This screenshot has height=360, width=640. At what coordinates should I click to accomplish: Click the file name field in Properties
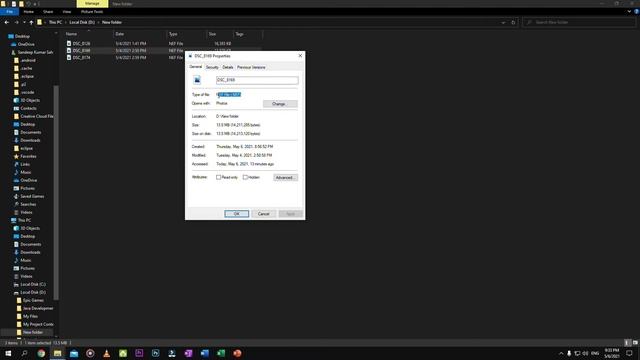[x=257, y=80]
